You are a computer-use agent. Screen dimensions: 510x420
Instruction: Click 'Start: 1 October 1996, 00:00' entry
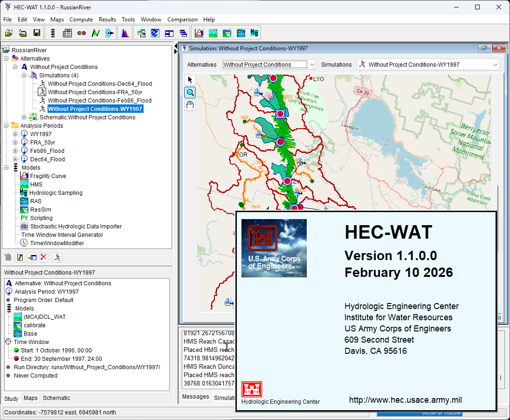pos(56,351)
